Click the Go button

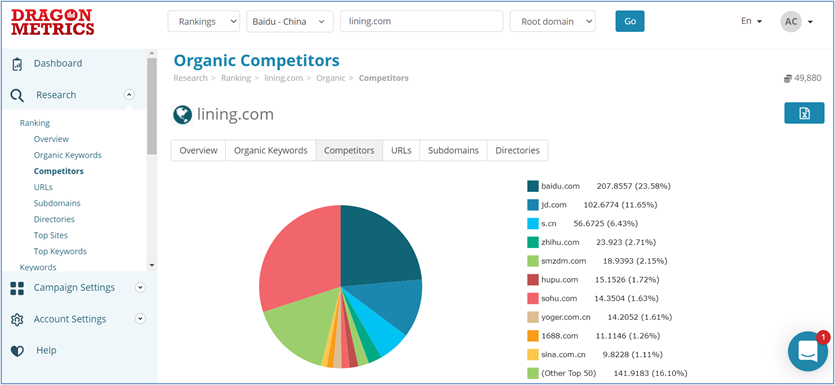click(x=630, y=22)
